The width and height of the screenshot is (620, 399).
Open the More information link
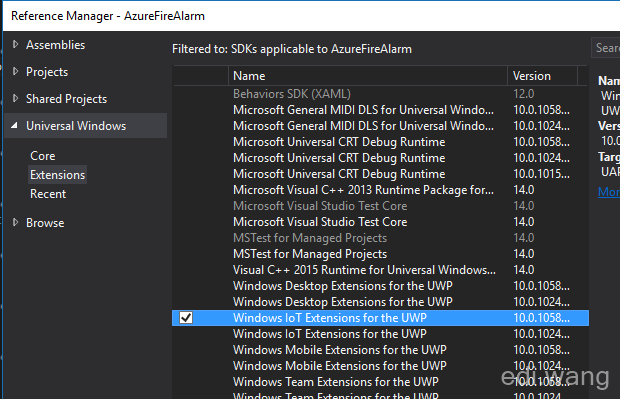click(609, 192)
